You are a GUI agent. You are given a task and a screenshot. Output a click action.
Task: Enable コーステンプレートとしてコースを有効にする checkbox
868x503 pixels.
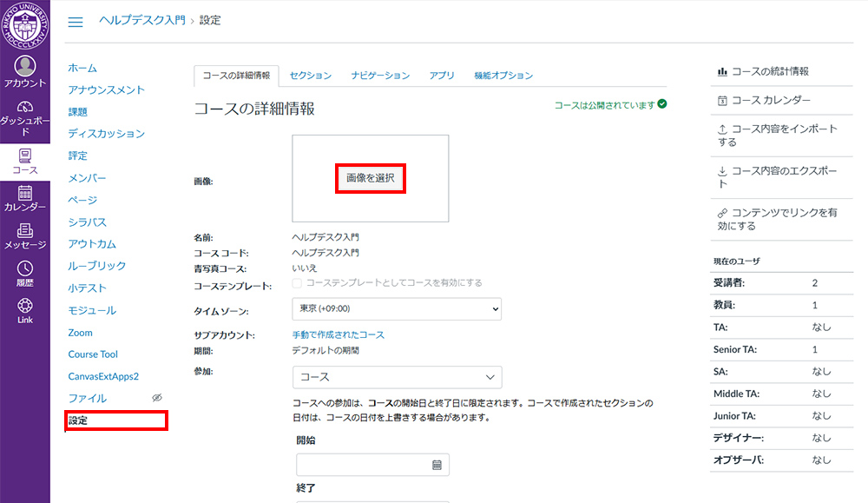coord(297,283)
